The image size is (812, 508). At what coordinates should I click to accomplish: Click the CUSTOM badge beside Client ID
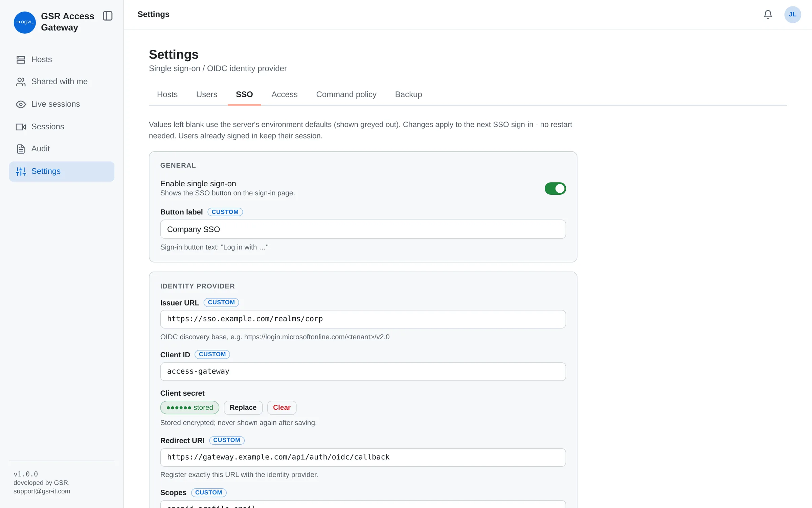coord(212,354)
